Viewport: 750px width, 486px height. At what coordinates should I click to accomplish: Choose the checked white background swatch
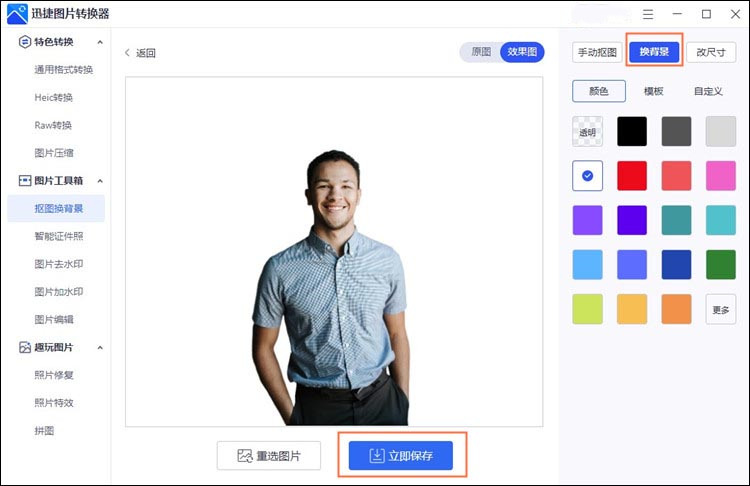click(587, 176)
